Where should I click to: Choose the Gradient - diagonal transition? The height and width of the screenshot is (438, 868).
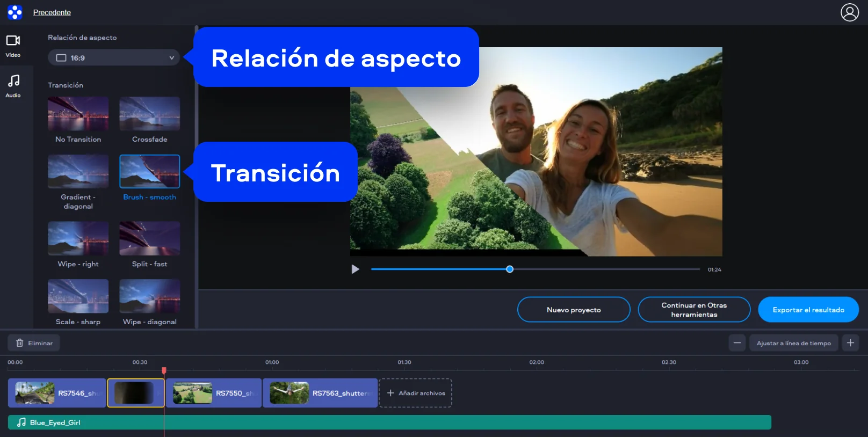pyautogui.click(x=78, y=172)
